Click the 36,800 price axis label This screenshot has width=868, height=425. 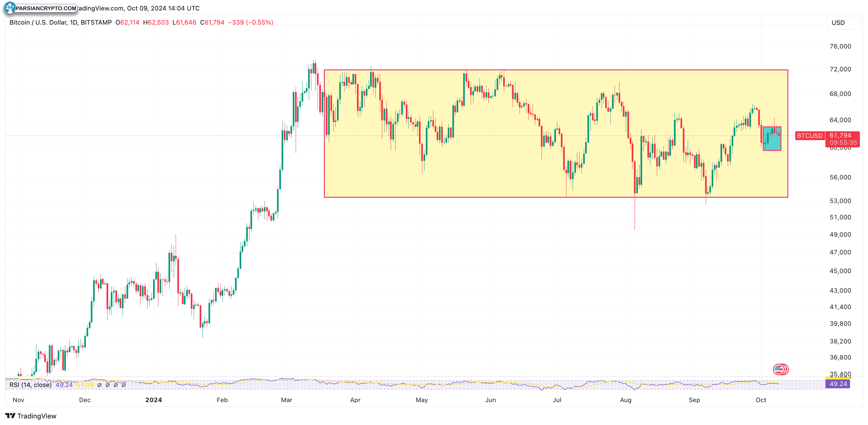point(840,357)
